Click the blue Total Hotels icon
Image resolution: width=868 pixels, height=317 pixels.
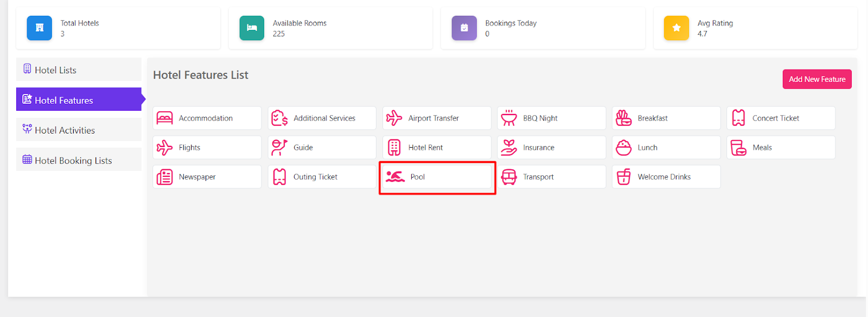40,28
